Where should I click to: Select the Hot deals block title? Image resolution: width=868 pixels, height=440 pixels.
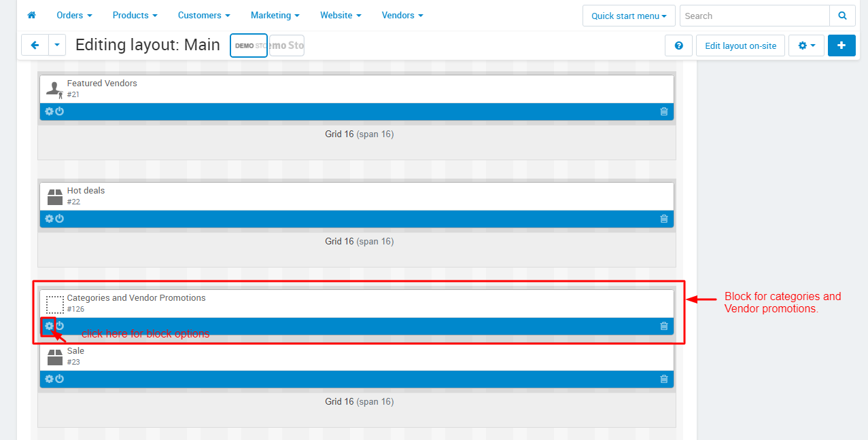[x=86, y=191]
